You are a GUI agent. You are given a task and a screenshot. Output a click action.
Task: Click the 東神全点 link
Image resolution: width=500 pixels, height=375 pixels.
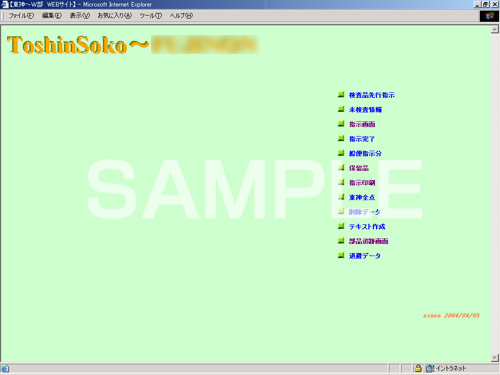pos(362,197)
